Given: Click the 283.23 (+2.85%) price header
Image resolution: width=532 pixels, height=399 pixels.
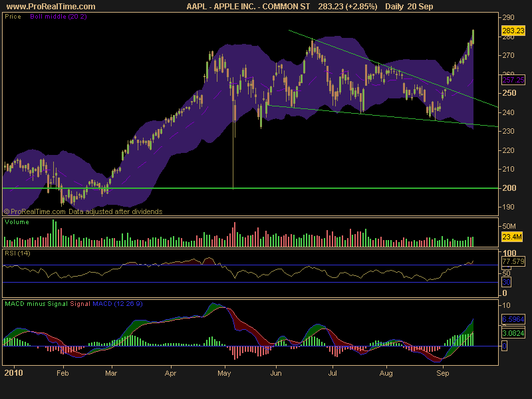Looking at the screenshot, I should click(x=347, y=7).
